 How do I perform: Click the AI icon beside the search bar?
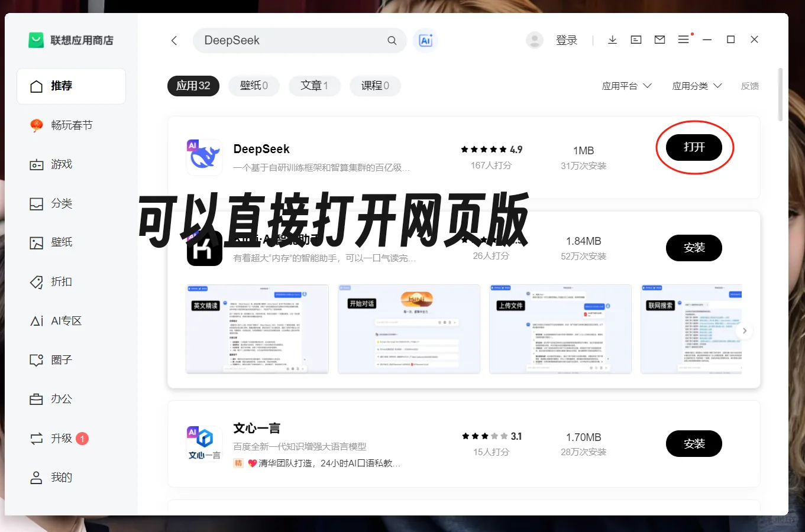tap(425, 40)
